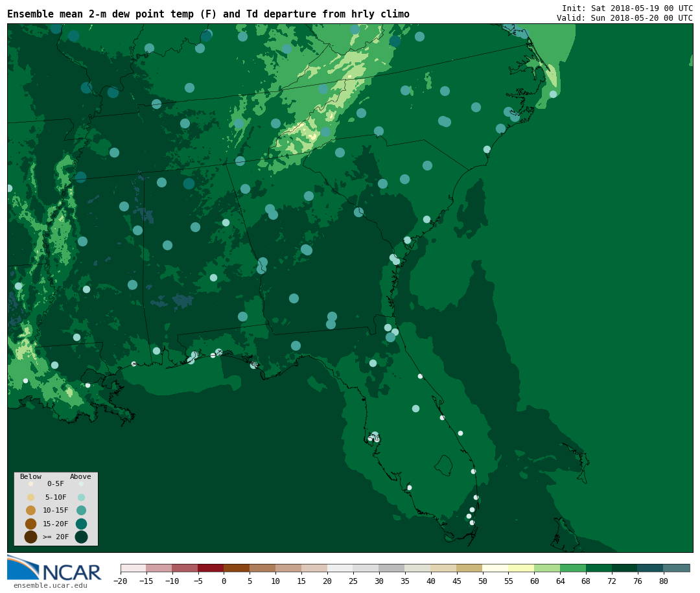The height and width of the screenshot is (593, 700).
Task: Select the Above 5-10F legend circle
Action: click(x=81, y=498)
